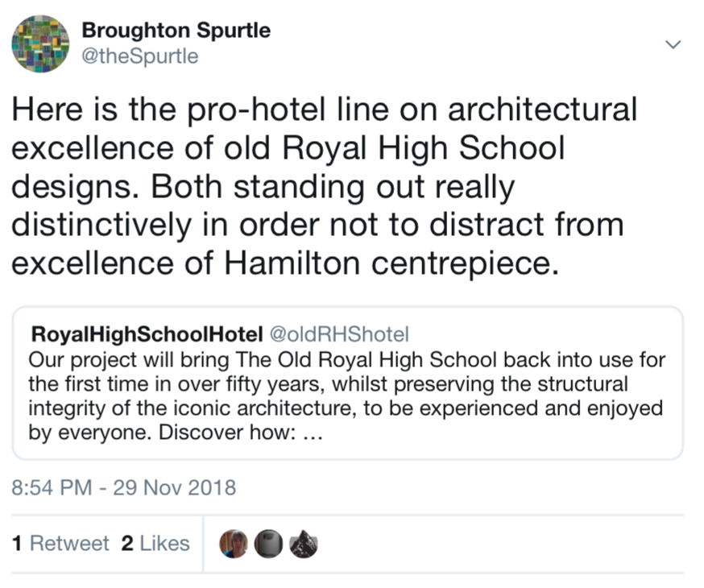Image resolution: width=704 pixels, height=588 pixels.
Task: Visit the @theSpurtle handle
Action: coord(139,56)
